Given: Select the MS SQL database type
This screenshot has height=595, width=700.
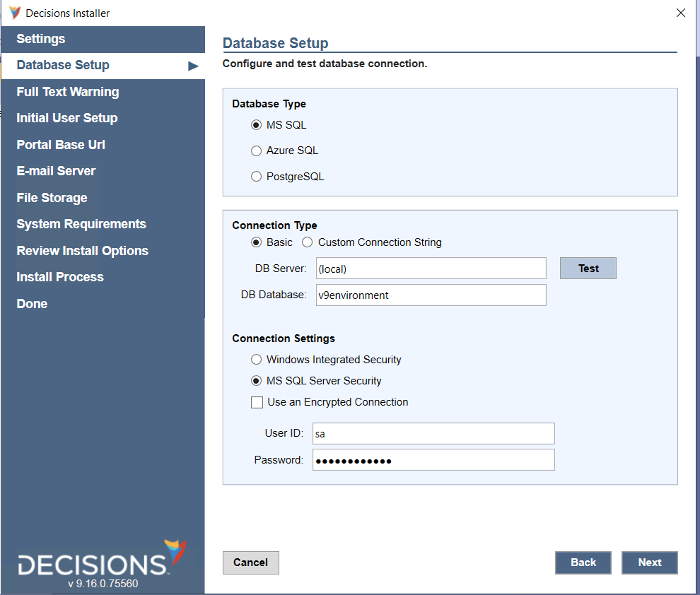Looking at the screenshot, I should tap(257, 125).
